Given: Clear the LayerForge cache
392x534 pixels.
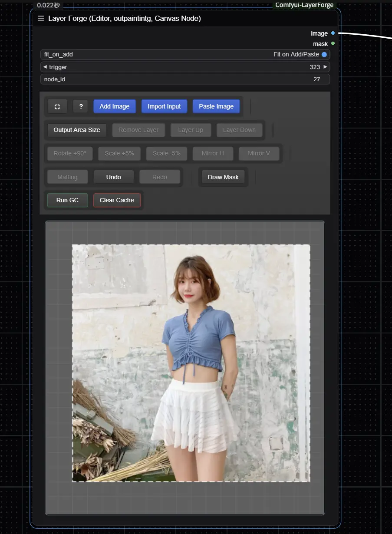Looking at the screenshot, I should (x=116, y=200).
